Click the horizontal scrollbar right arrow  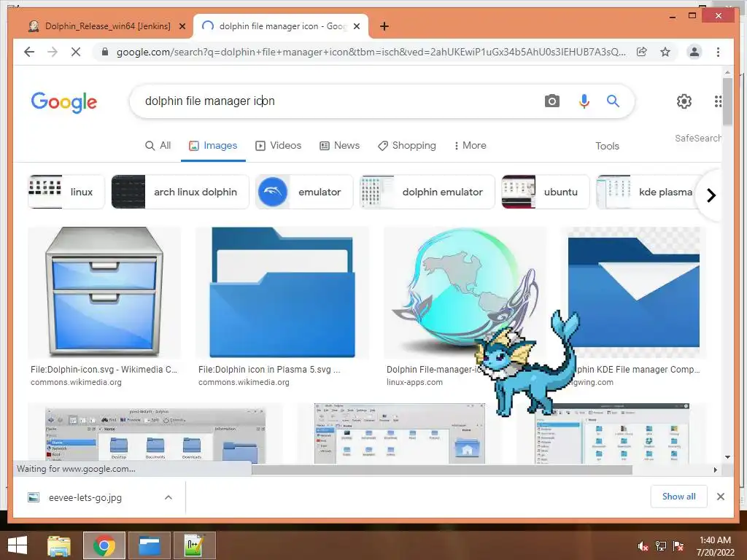(715, 470)
